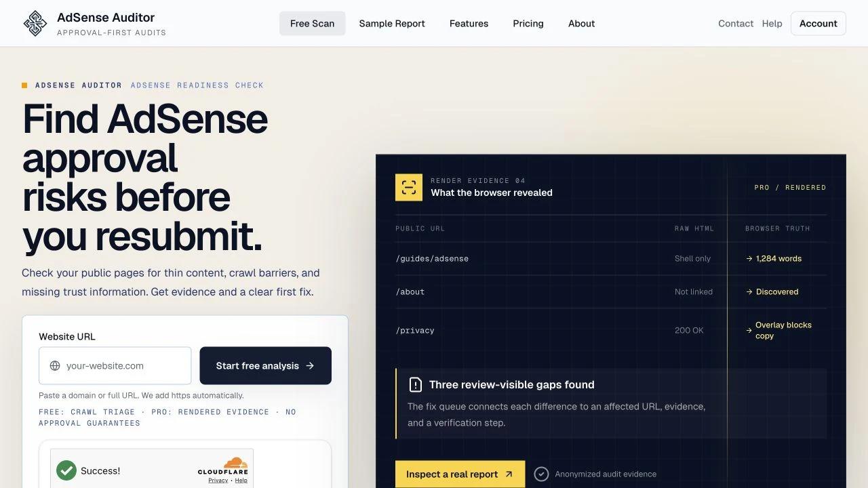The height and width of the screenshot is (488, 868).
Task: Click the Not linked value
Action: 694,292
